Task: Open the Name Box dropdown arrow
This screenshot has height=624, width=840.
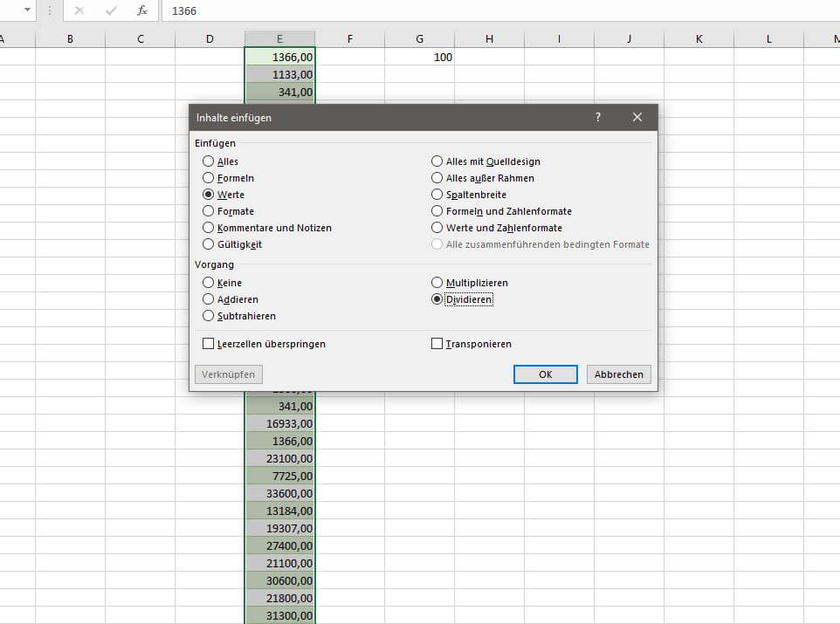Action: (x=27, y=10)
